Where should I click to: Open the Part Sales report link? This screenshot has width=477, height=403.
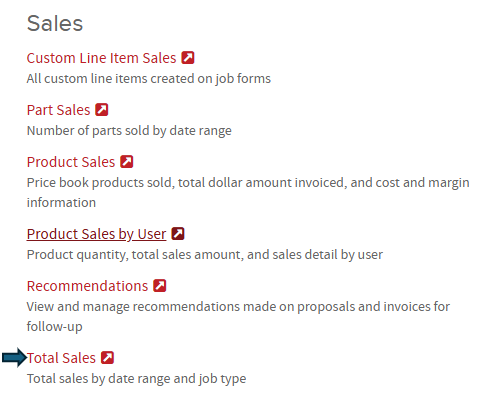(58, 110)
